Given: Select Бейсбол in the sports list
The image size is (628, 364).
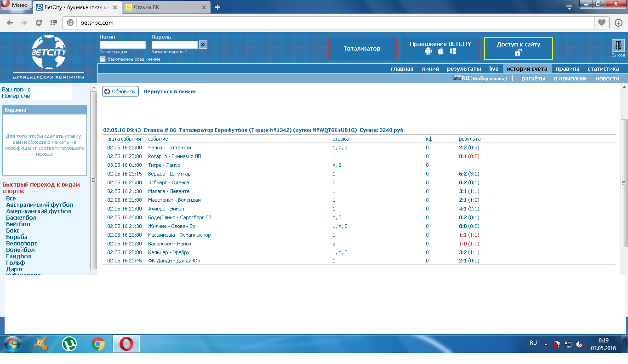Looking at the screenshot, I should [x=18, y=224].
